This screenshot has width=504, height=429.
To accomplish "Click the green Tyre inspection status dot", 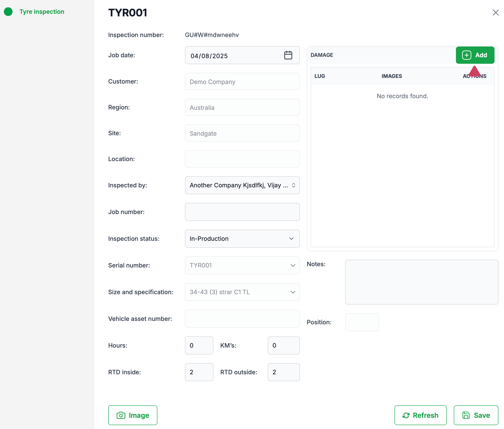I will point(8,12).
